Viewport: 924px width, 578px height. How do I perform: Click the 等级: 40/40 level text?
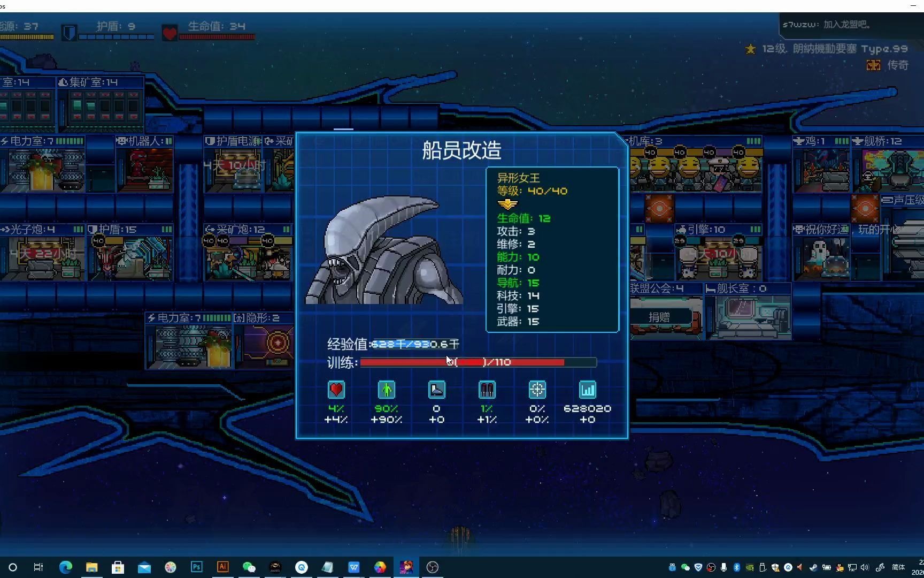(533, 191)
